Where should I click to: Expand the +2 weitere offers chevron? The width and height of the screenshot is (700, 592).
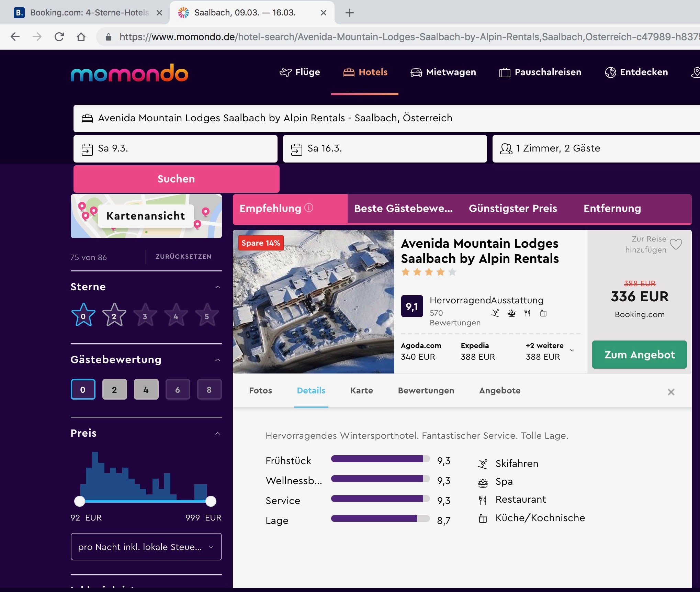point(572,350)
